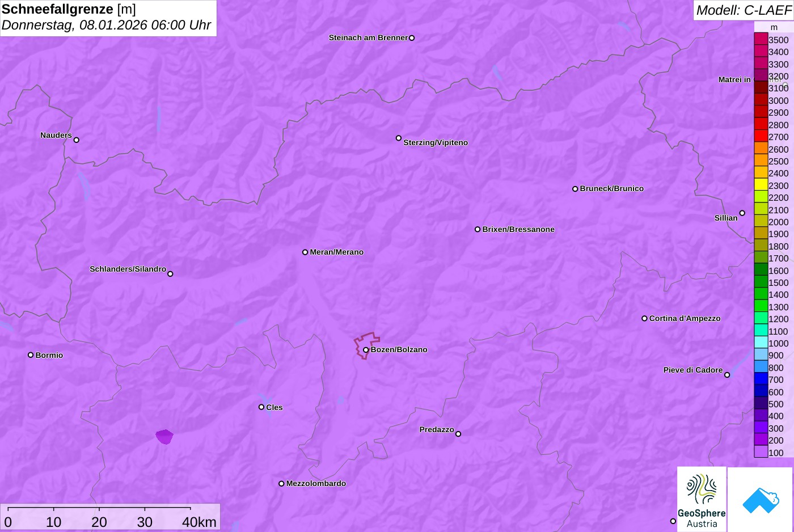Click the 2000 legend value
The width and height of the screenshot is (794, 532).
(x=779, y=222)
